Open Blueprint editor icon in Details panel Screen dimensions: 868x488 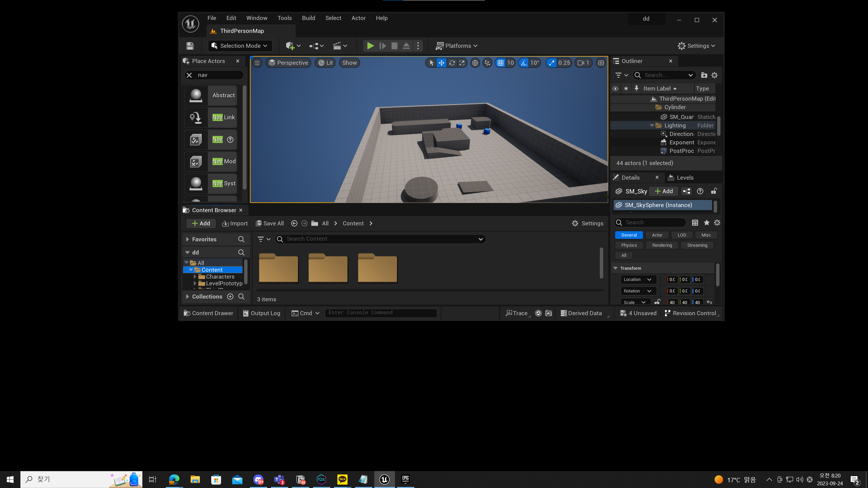687,191
